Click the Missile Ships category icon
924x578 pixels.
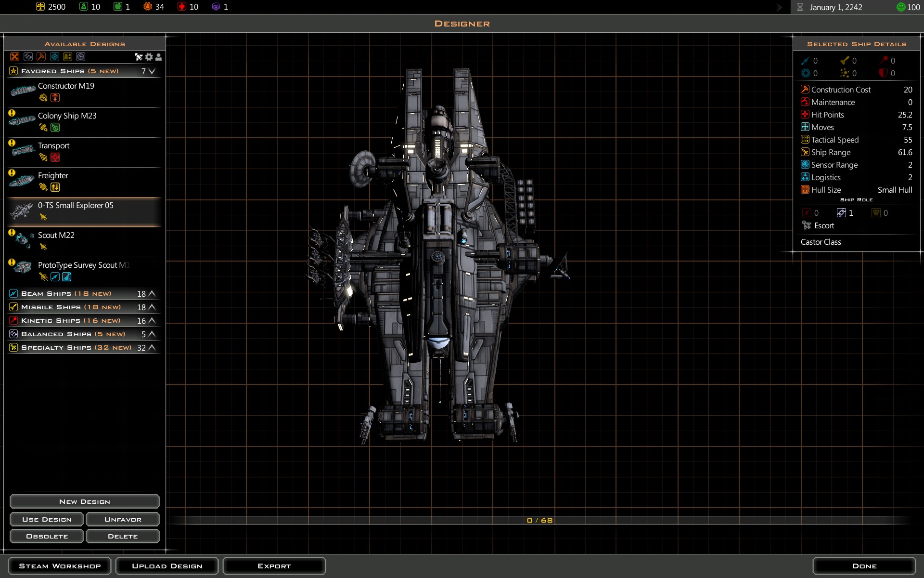13,307
